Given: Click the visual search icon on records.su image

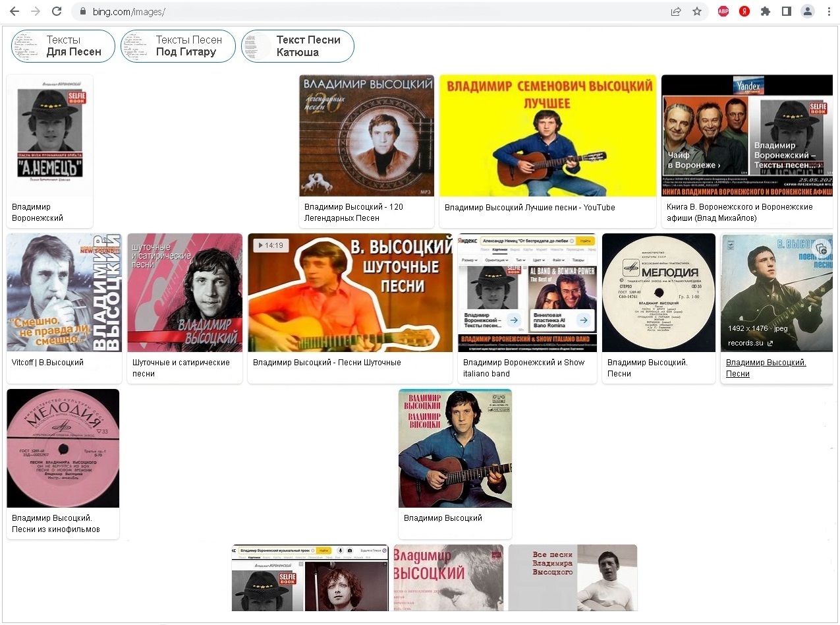Looking at the screenshot, I should [x=822, y=249].
